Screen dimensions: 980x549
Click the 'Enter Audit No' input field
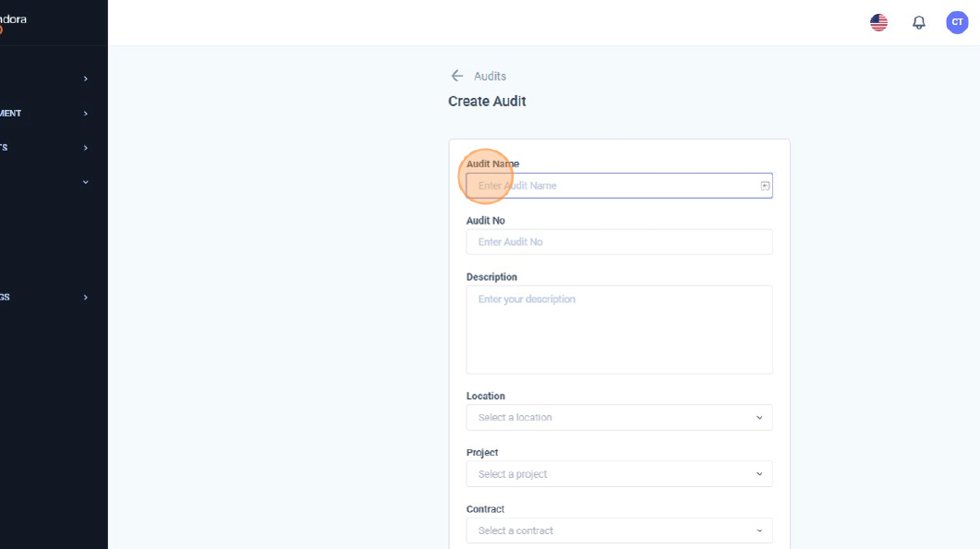(619, 242)
